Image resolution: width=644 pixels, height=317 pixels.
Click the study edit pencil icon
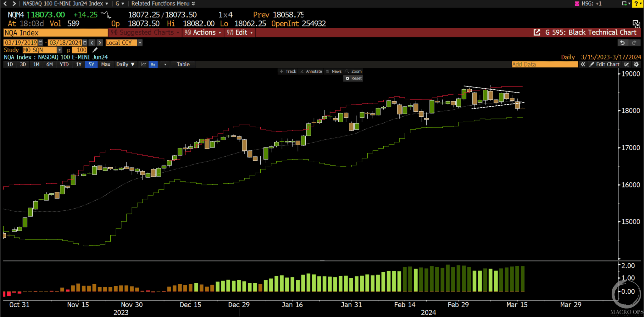95,50
